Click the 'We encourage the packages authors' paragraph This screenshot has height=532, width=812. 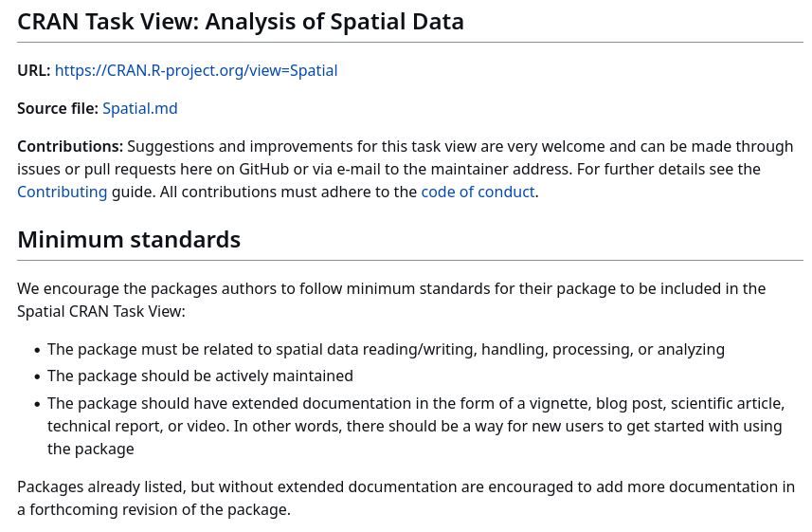(391, 288)
